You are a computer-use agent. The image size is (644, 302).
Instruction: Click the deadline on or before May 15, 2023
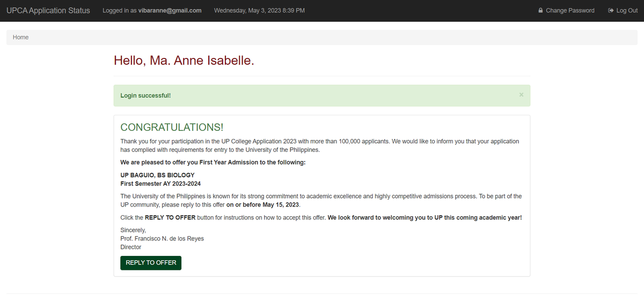263,205
